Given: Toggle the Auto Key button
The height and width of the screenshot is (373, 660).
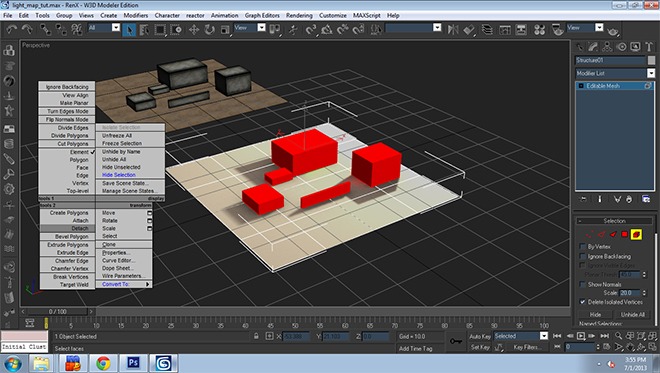Looking at the screenshot, I should [480, 336].
